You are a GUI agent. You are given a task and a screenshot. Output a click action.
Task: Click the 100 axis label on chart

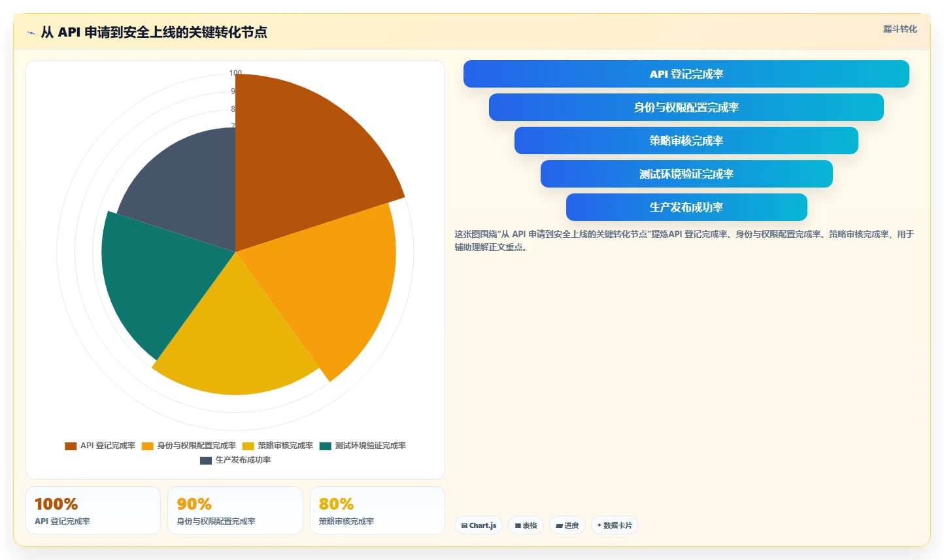235,73
